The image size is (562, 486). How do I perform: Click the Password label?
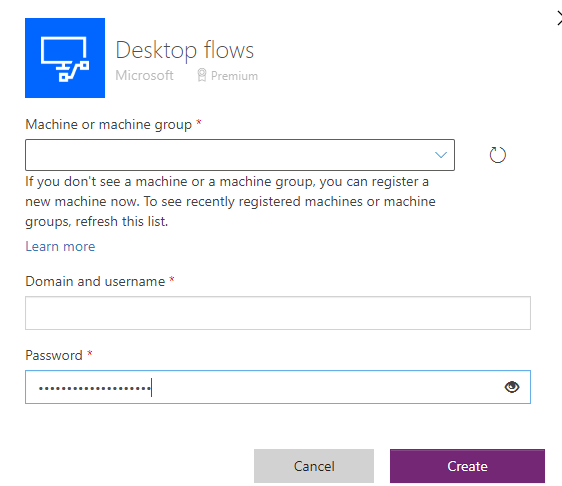click(x=54, y=355)
